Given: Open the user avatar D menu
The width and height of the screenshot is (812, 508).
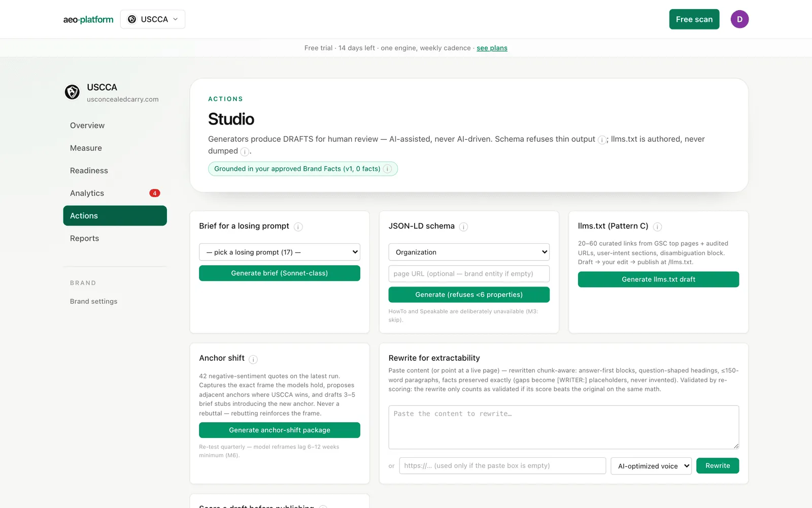Looking at the screenshot, I should pyautogui.click(x=739, y=19).
